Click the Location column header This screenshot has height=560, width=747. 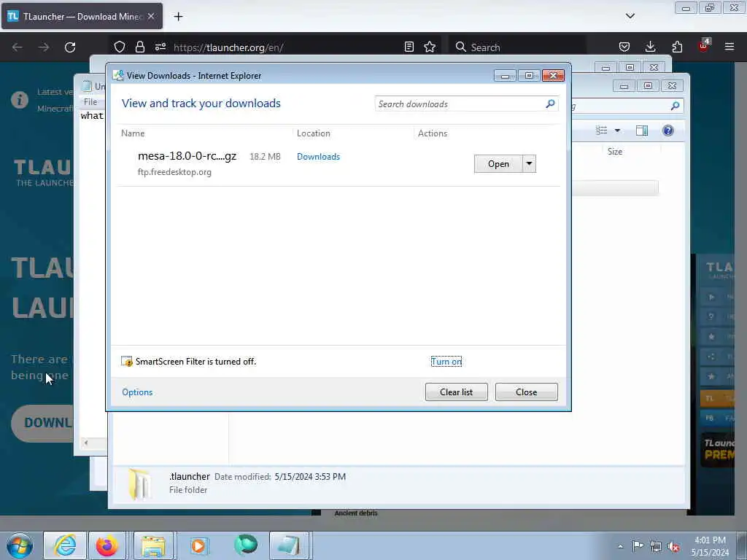pos(314,133)
